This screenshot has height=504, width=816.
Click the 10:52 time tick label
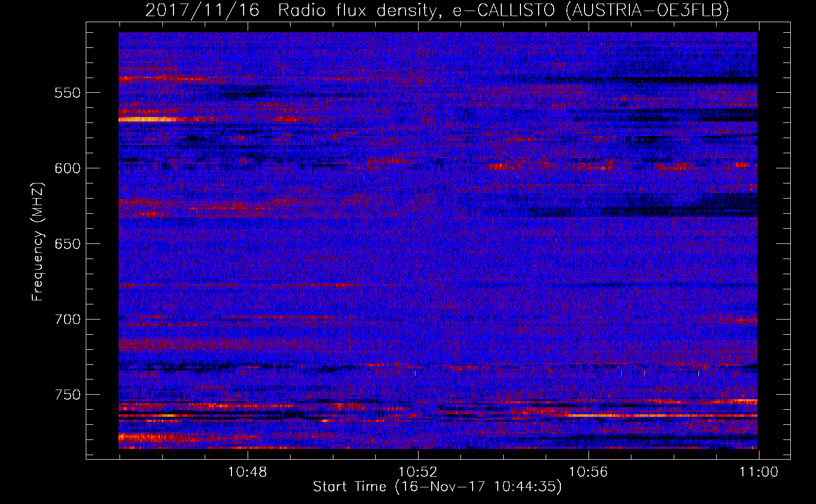418,472
